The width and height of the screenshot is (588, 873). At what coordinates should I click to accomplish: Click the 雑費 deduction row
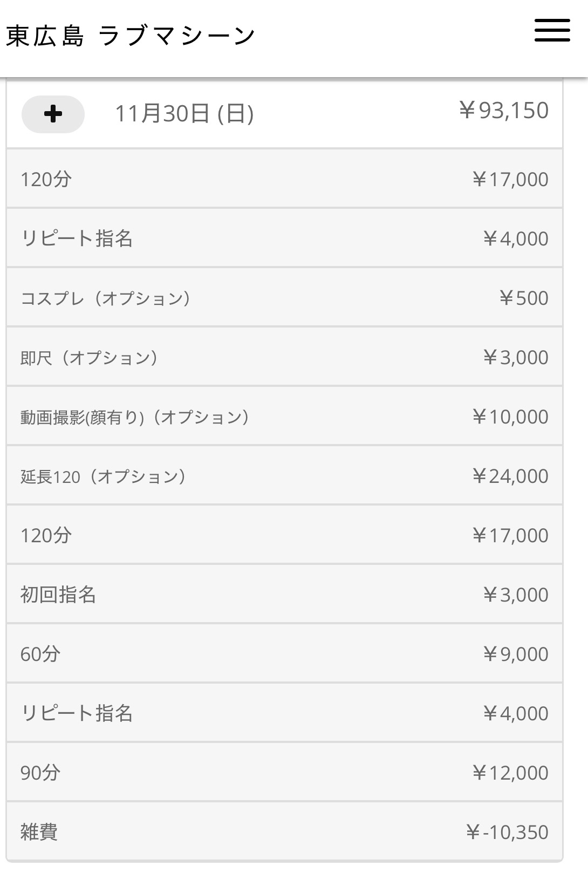point(284,832)
